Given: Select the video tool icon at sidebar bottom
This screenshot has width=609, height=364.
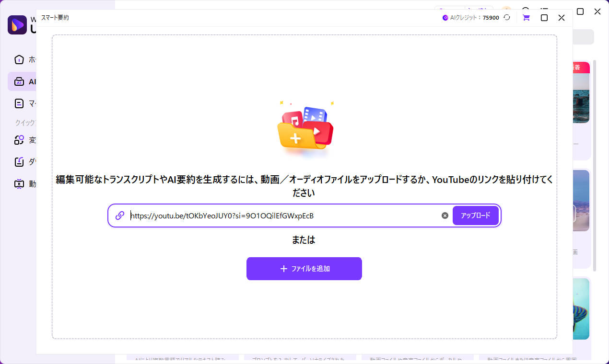Looking at the screenshot, I should [19, 183].
